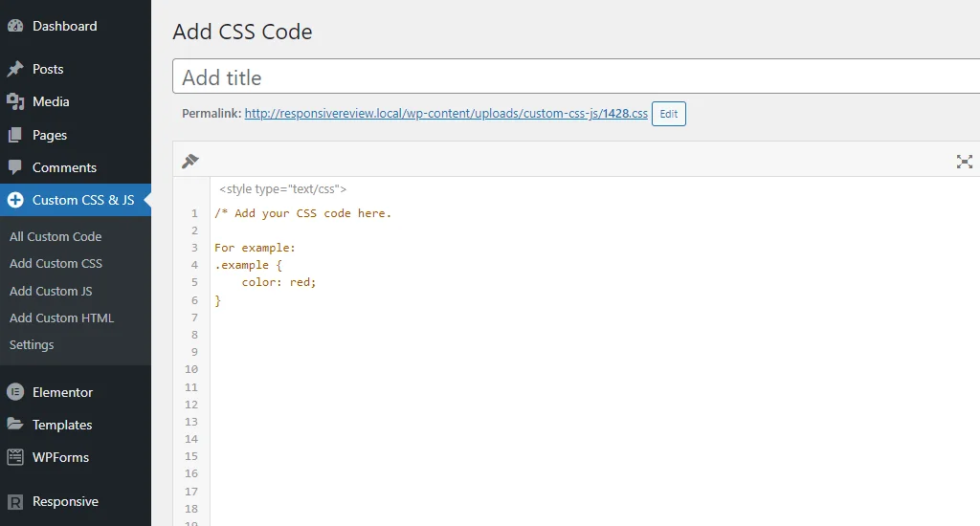The image size is (980, 526).
Task: Click the '.example {' code line
Action: point(248,265)
